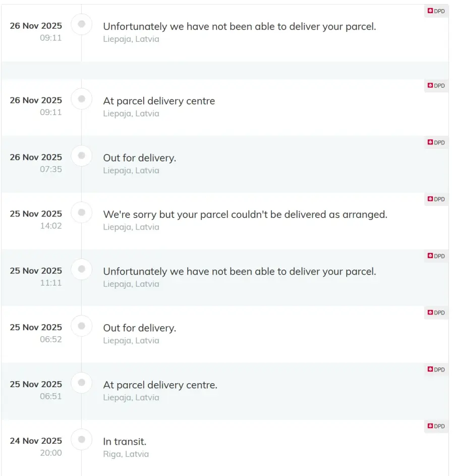The height and width of the screenshot is (476, 454).
Task: Click DPD badge on the 25 Nov 11:11 entry
Action: [436, 256]
